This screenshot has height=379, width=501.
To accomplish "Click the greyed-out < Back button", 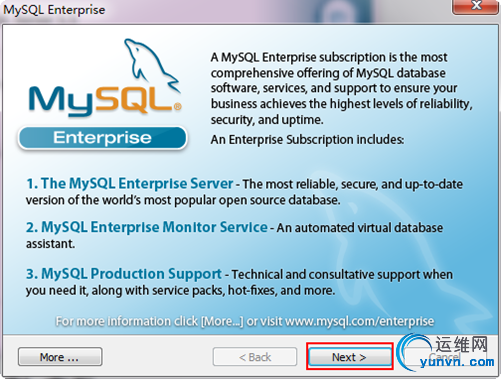I will tap(255, 357).
